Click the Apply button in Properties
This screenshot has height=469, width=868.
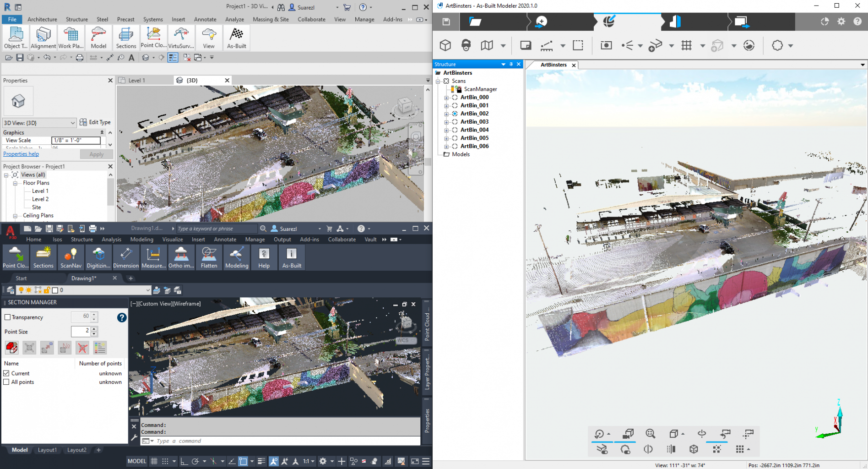point(96,154)
